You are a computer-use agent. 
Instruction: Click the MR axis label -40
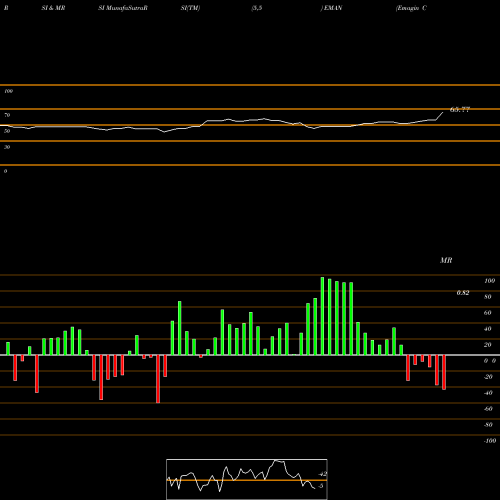click(488, 393)
